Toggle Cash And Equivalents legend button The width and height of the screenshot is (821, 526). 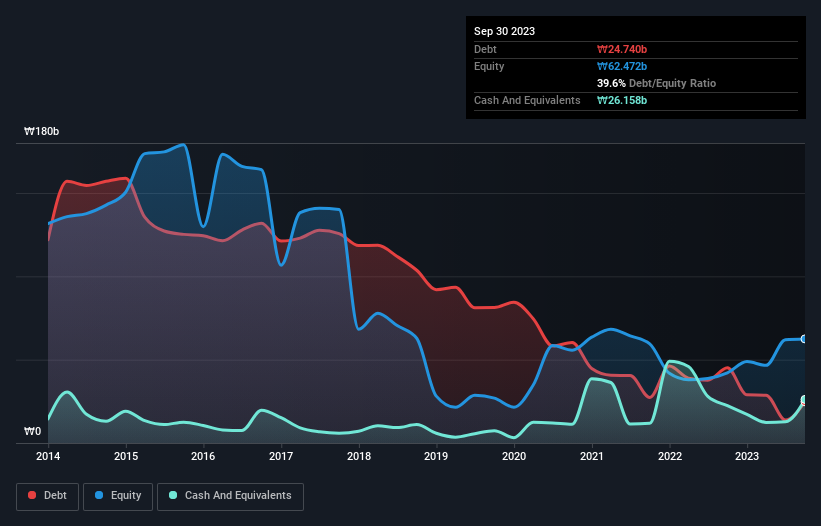coord(230,496)
